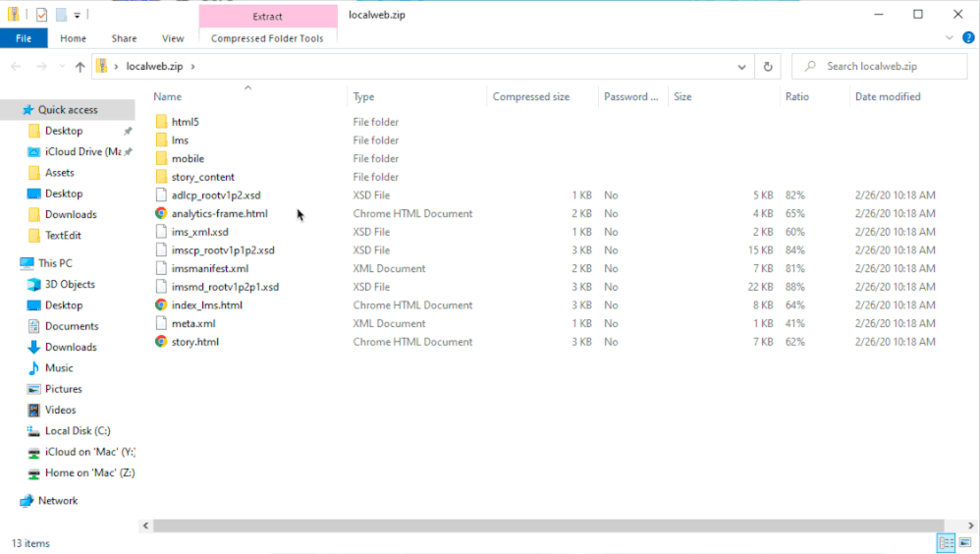This screenshot has width=980, height=554.
Task: Select Network in navigation pane
Action: coord(58,501)
